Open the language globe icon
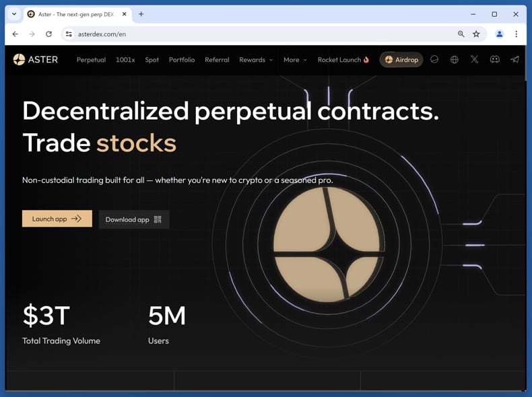532x397 pixels. [455, 60]
